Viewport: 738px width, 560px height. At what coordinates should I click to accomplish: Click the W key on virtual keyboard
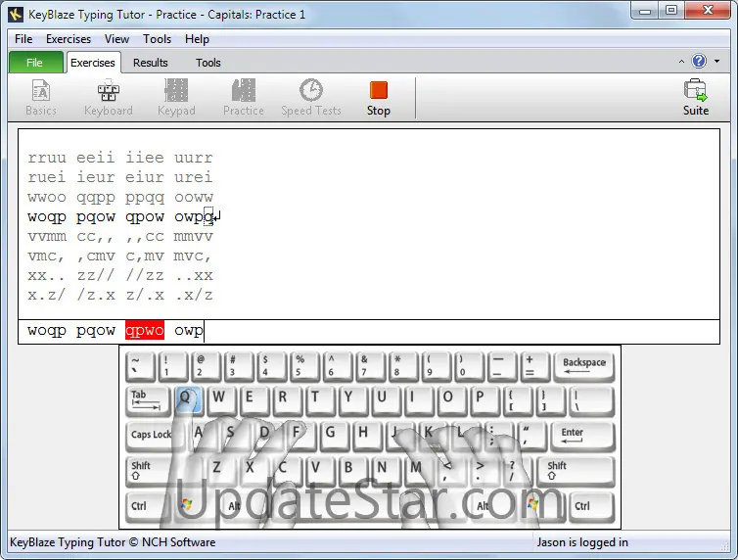point(221,400)
